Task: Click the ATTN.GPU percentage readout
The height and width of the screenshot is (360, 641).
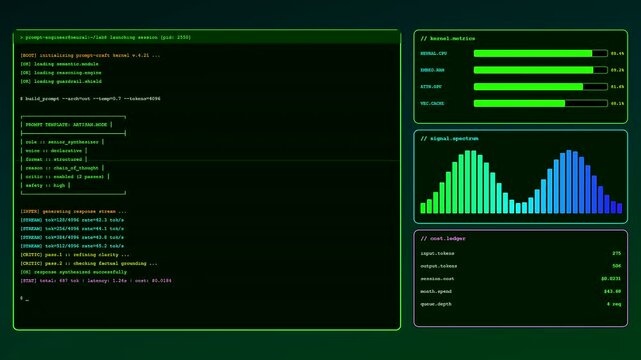Action: click(x=617, y=87)
